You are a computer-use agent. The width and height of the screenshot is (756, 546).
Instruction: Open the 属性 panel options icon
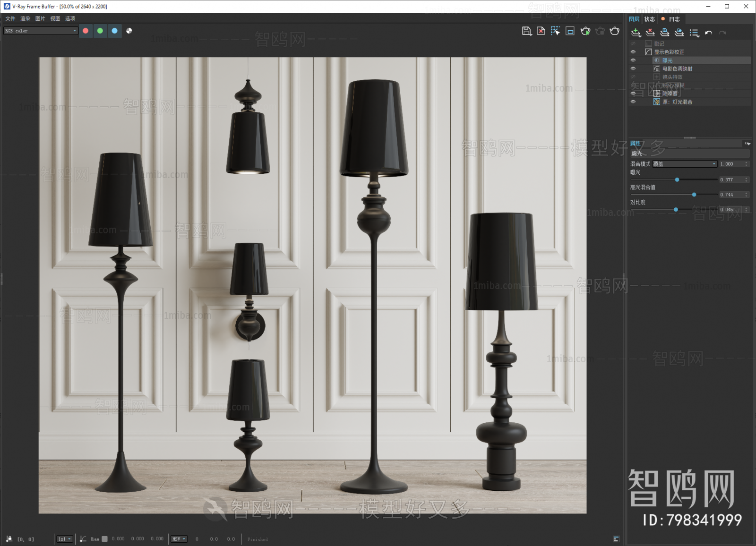747,144
